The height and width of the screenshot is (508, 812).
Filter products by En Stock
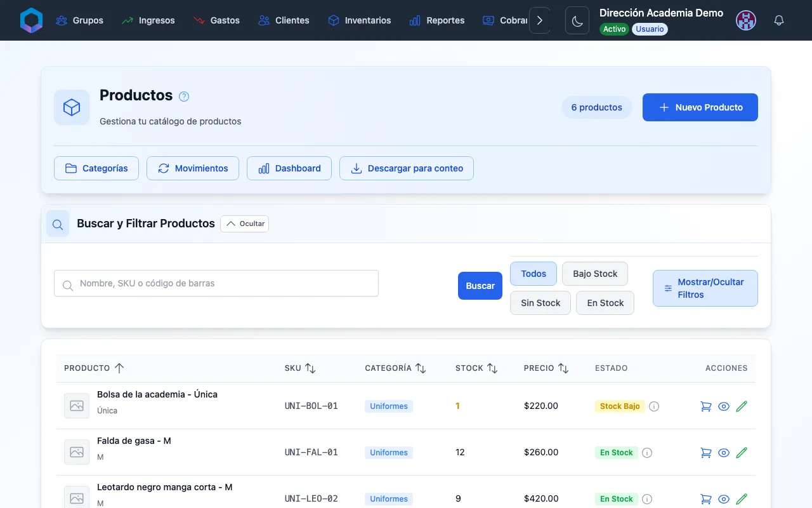point(605,303)
